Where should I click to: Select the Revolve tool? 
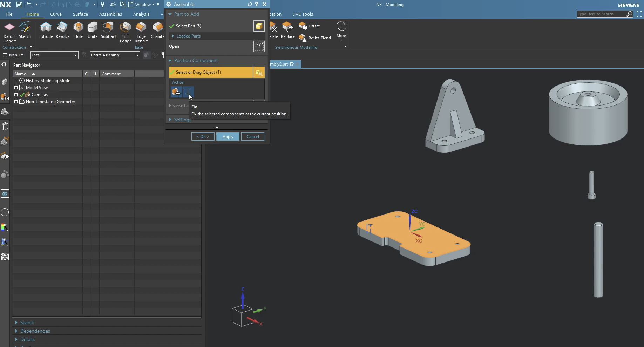click(x=62, y=30)
